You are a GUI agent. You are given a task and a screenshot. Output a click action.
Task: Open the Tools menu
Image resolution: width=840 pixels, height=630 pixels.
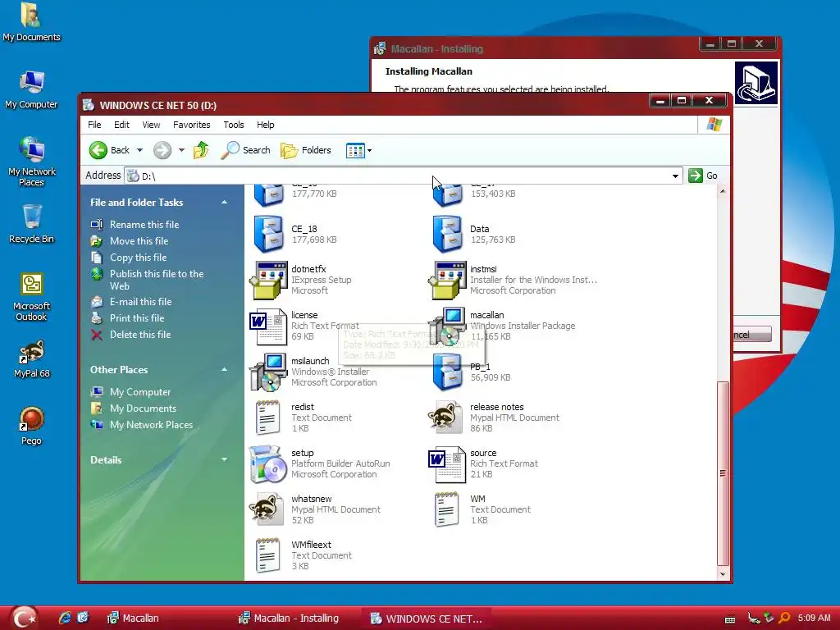[234, 125]
